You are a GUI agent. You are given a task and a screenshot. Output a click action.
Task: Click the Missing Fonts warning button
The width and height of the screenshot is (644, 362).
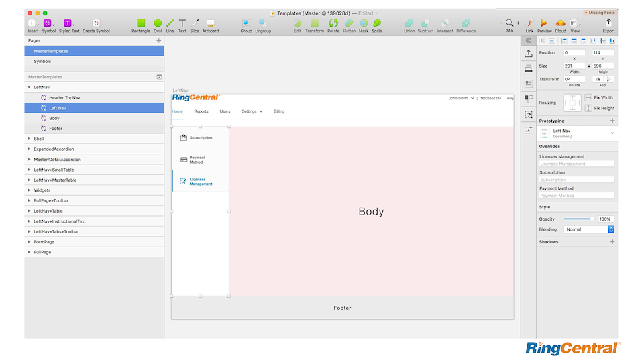pos(600,13)
